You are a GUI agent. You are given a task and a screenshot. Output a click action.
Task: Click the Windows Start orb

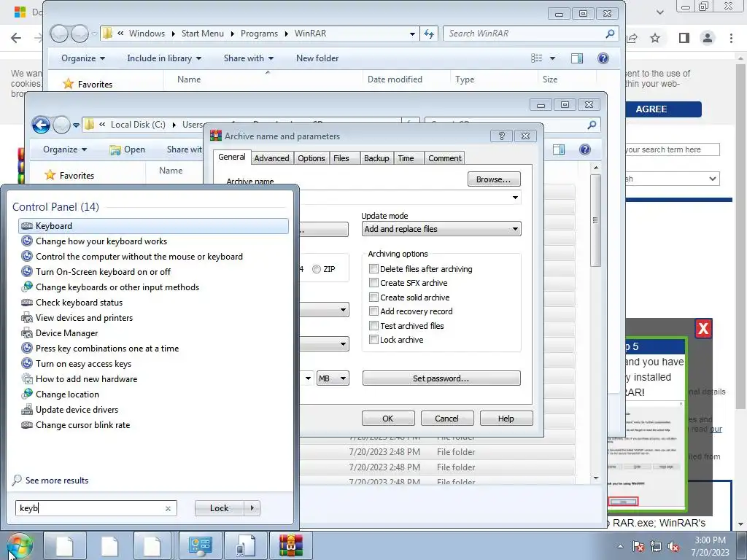click(20, 545)
